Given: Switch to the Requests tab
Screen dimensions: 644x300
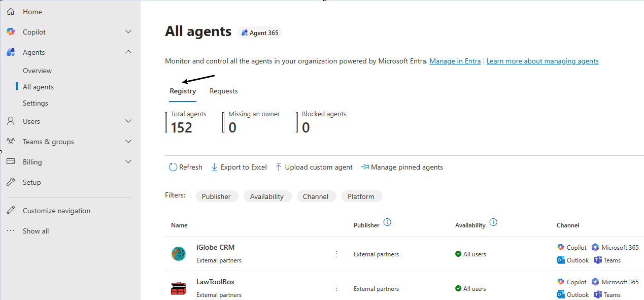Looking at the screenshot, I should click(x=224, y=91).
